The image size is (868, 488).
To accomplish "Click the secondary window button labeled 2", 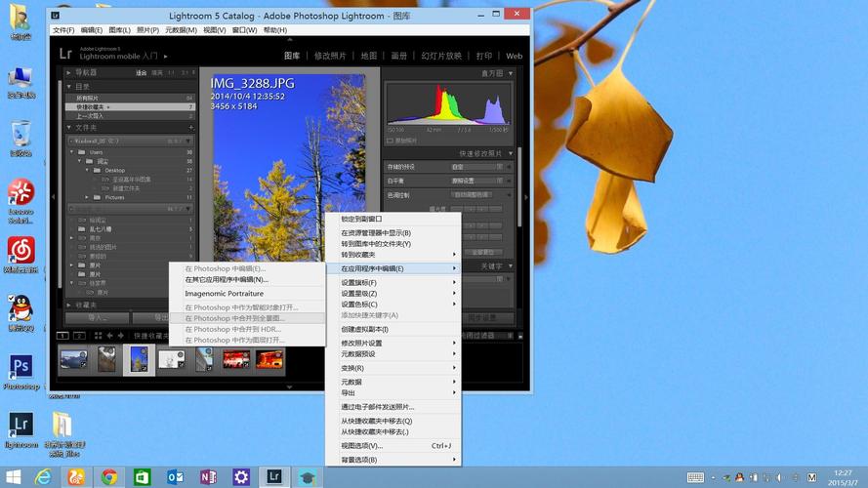I will 79,336.
